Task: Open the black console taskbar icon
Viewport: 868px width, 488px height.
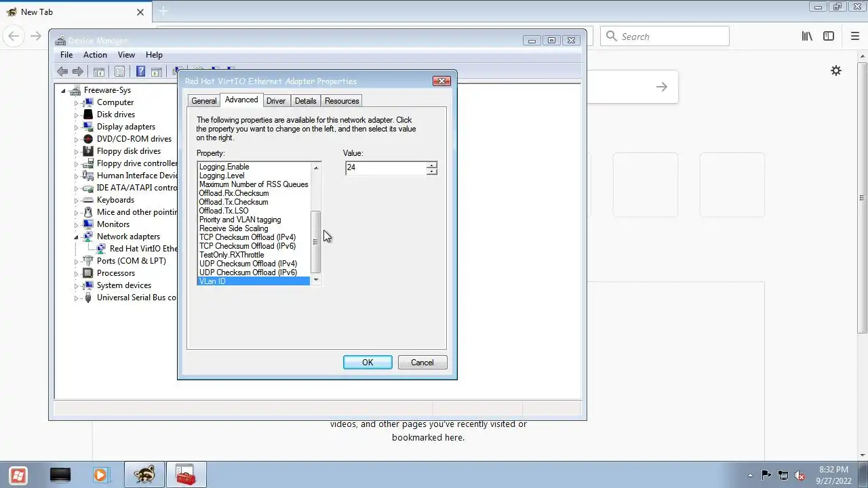Action: click(60, 475)
